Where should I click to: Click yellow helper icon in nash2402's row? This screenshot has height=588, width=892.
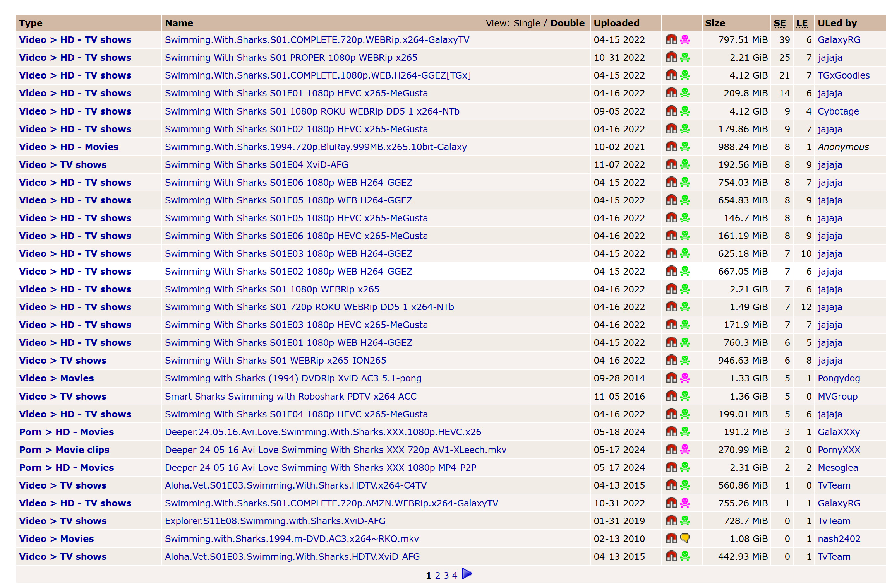coord(684,538)
